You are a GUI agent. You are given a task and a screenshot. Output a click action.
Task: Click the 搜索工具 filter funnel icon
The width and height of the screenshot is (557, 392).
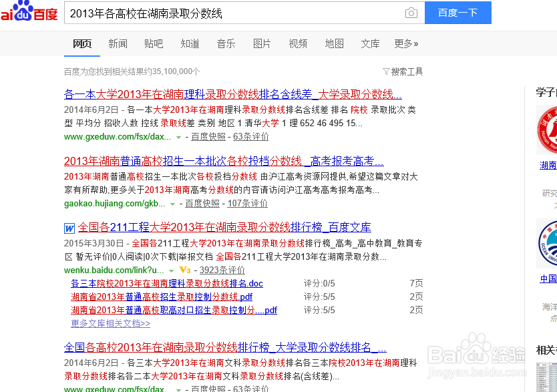(386, 71)
